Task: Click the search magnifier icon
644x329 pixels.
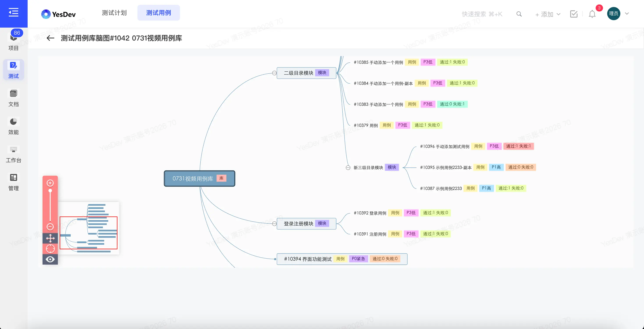Action: (x=519, y=14)
